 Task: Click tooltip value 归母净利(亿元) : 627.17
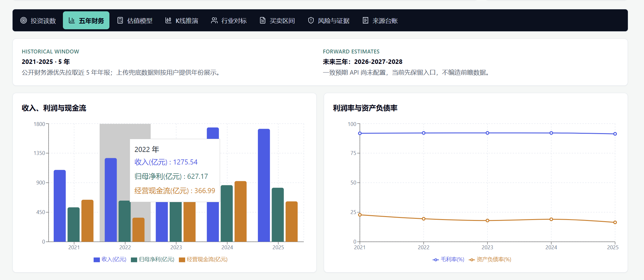pos(171,176)
